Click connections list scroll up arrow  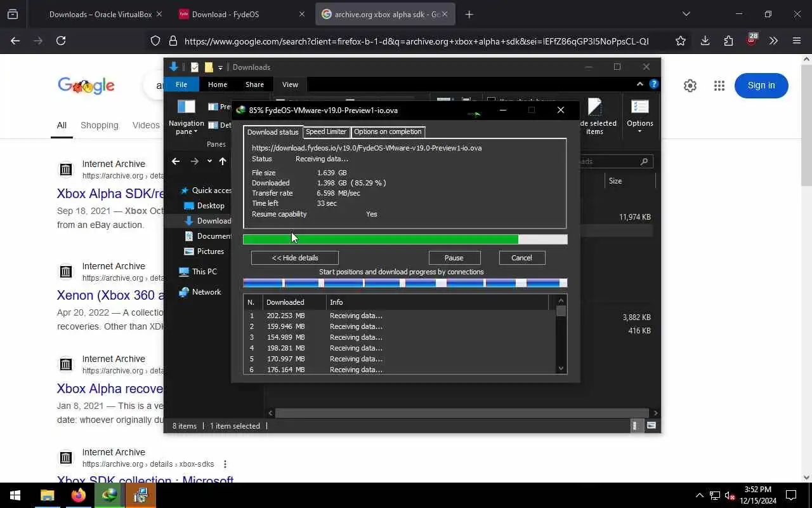(x=561, y=300)
